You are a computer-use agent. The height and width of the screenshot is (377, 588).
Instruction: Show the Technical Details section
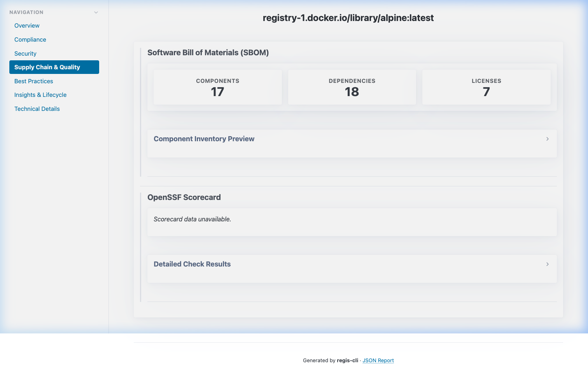click(x=37, y=109)
